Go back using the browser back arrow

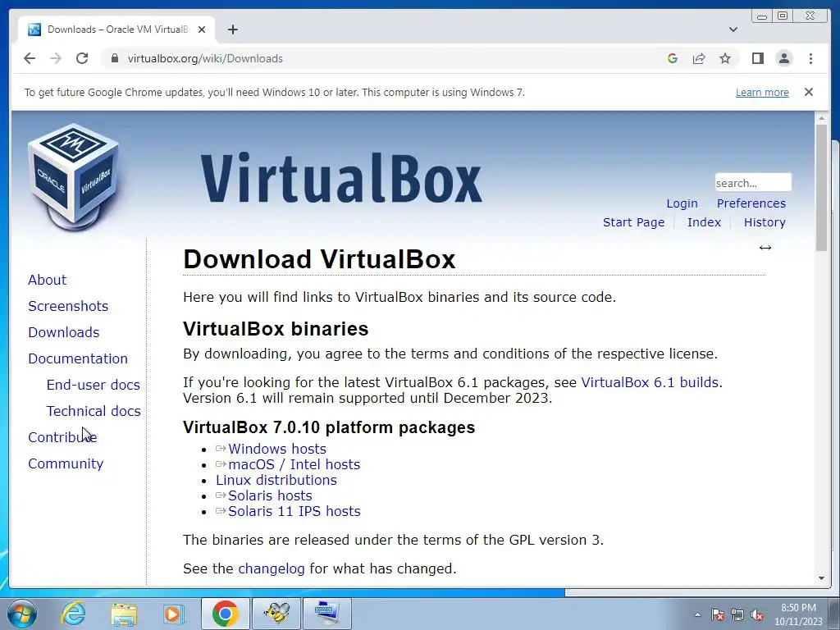pyautogui.click(x=30, y=58)
